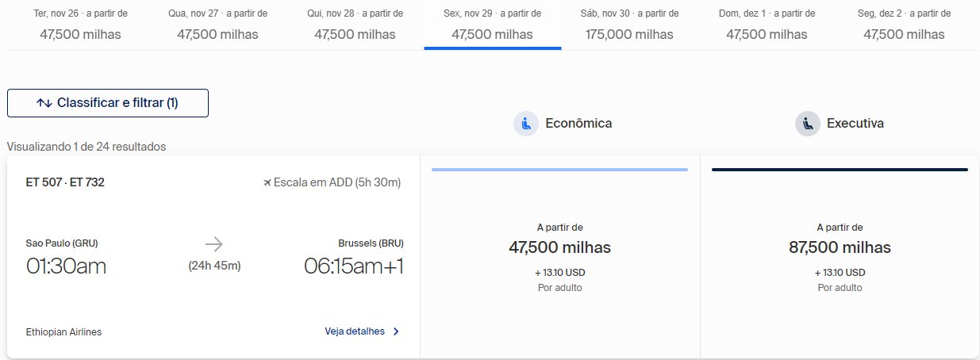Select the Qua, nov 27 date tab
This screenshot has width=980, height=360.
pos(217,25)
